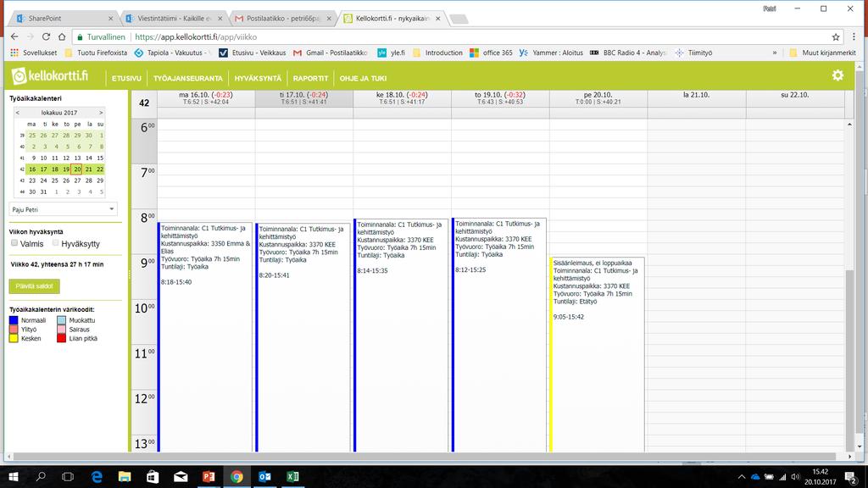Open Monday 16.10. time entry
The width and height of the screenshot is (868, 488).
(x=205, y=336)
